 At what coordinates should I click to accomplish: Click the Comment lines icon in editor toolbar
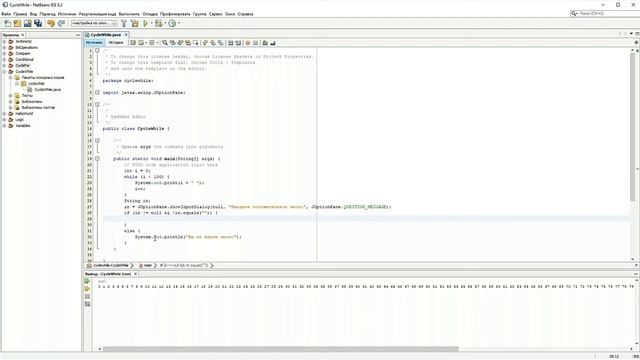[265, 42]
